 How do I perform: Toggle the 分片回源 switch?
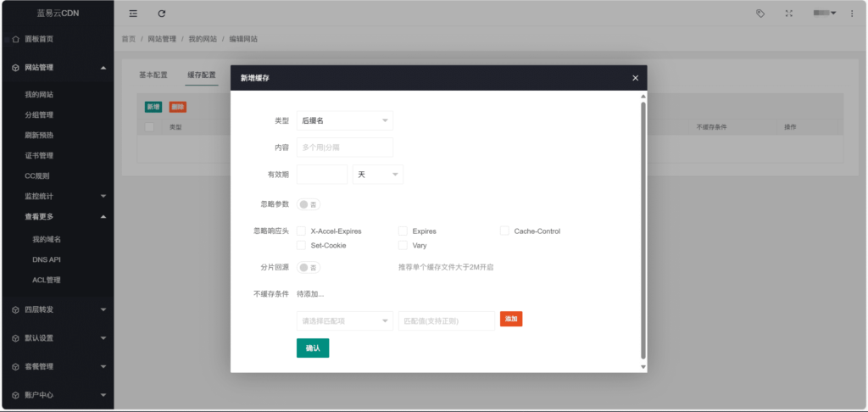click(309, 268)
